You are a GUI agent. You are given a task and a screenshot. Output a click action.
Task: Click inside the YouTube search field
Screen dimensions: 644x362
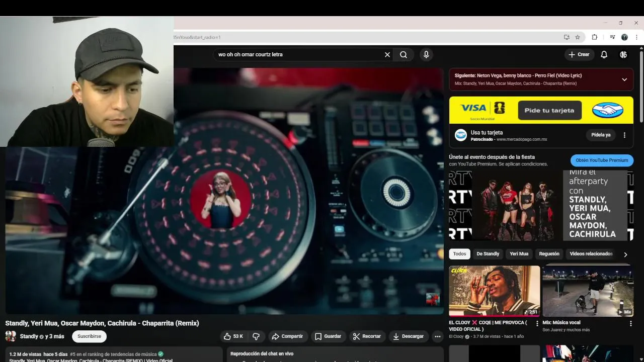tap(299, 55)
